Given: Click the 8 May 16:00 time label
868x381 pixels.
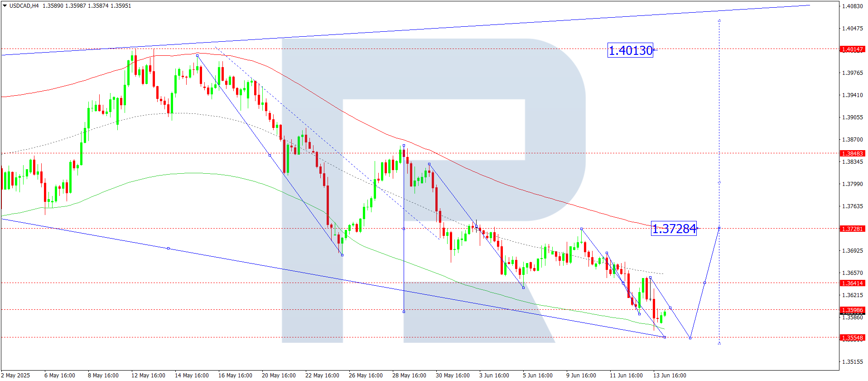Looking at the screenshot, I should click(x=103, y=375).
